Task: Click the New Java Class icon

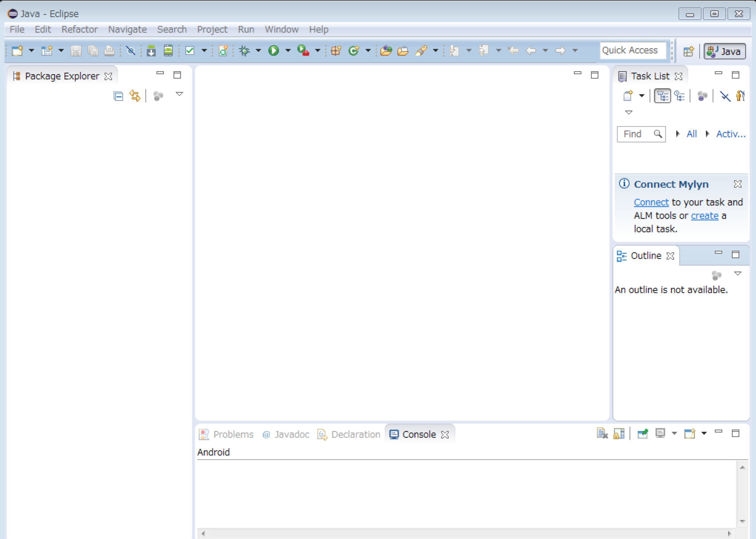Action: [354, 50]
